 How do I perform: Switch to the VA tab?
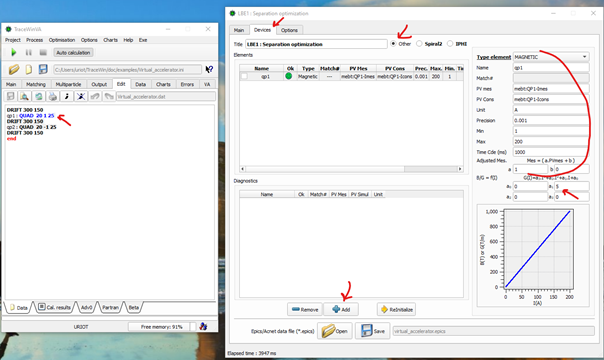[207, 84]
